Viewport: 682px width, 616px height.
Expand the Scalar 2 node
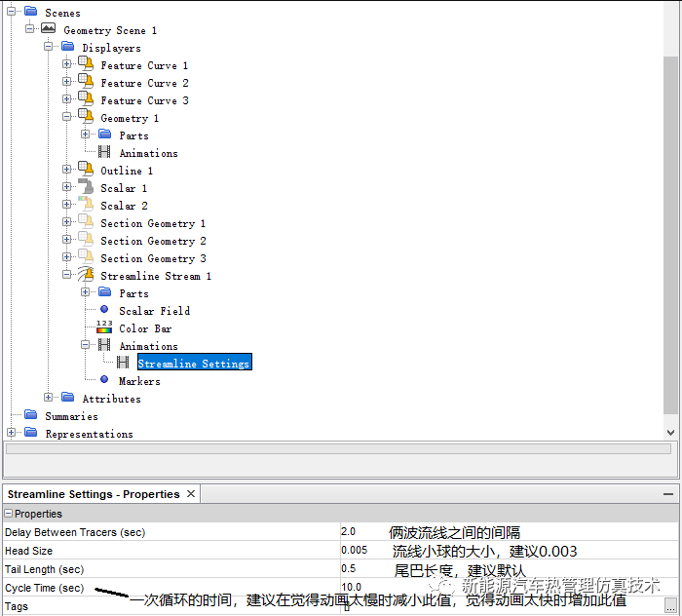click(x=66, y=204)
